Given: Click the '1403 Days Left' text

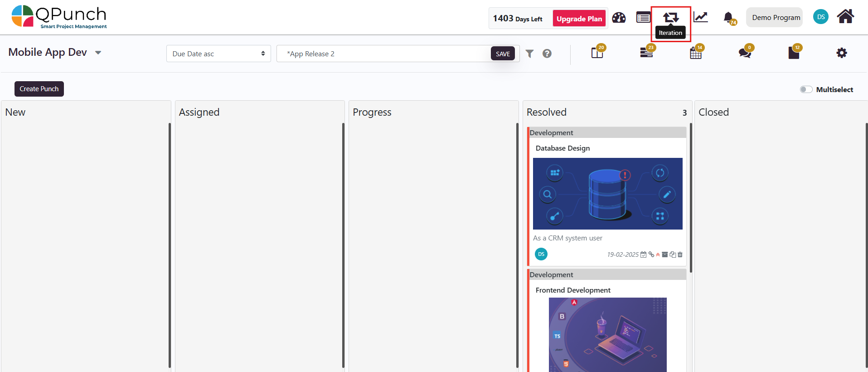Looking at the screenshot, I should (518, 19).
